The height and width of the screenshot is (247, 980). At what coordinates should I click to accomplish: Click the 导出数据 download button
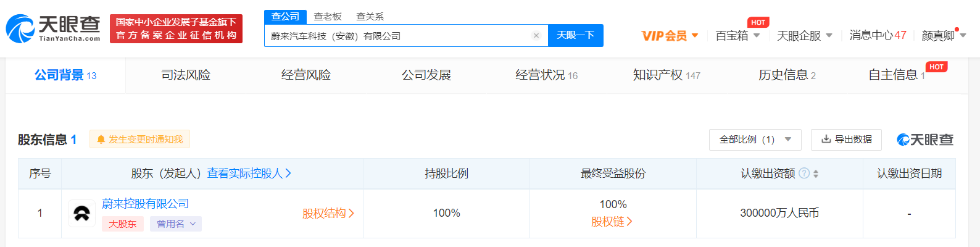click(846, 140)
